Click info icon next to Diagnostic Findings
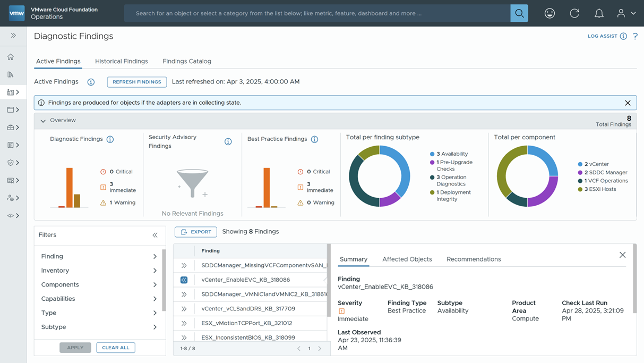 coord(110,139)
